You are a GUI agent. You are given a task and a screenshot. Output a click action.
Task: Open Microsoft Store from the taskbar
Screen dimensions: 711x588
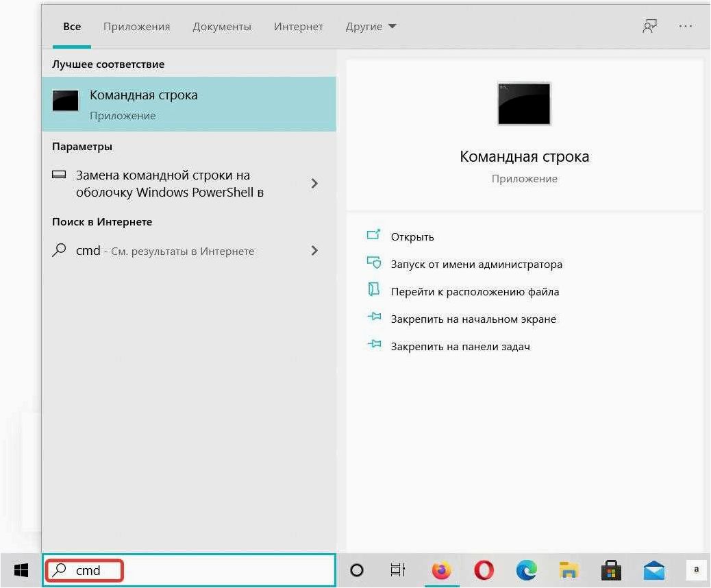pyautogui.click(x=611, y=570)
